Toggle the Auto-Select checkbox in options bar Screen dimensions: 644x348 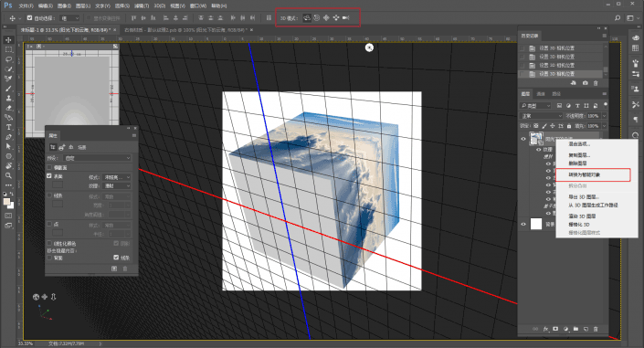click(x=29, y=18)
